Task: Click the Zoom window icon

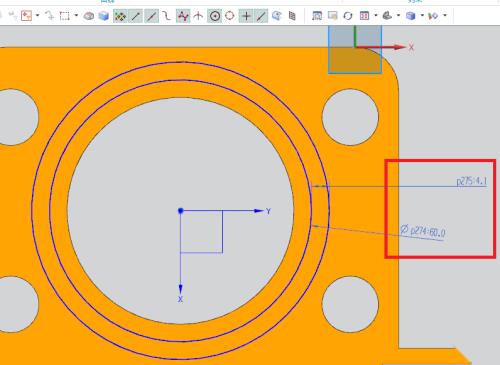Action: coord(332,16)
